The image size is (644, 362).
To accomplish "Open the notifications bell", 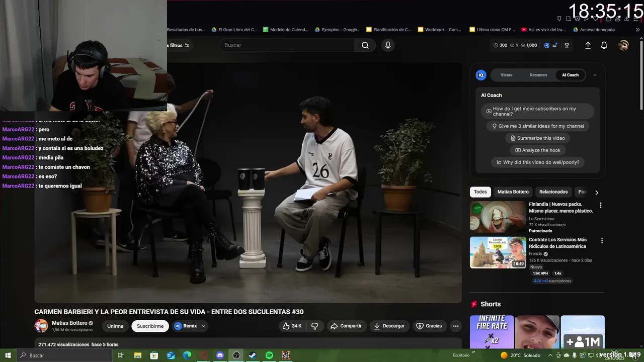I will pos(604,45).
